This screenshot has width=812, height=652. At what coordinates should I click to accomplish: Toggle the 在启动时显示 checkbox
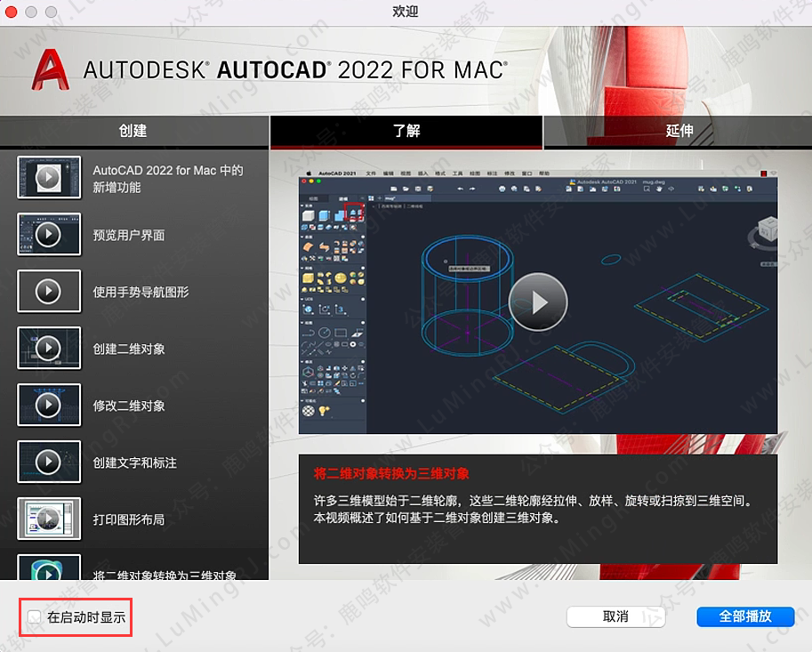tap(34, 616)
